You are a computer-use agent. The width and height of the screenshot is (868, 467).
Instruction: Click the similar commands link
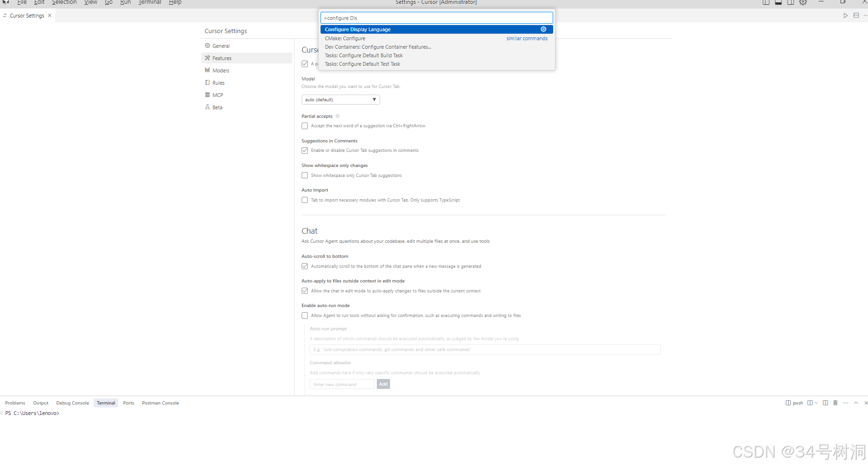(x=527, y=38)
